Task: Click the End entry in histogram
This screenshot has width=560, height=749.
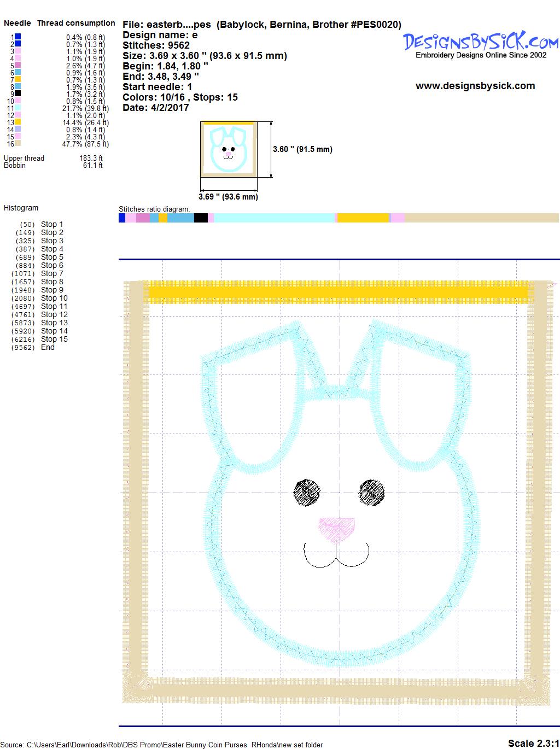Action: 48,347
